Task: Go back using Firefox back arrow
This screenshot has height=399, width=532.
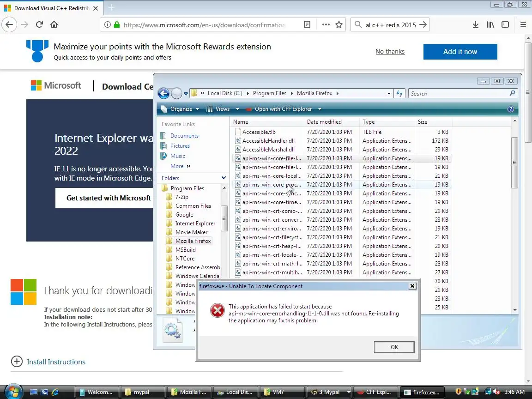Action: pos(9,24)
